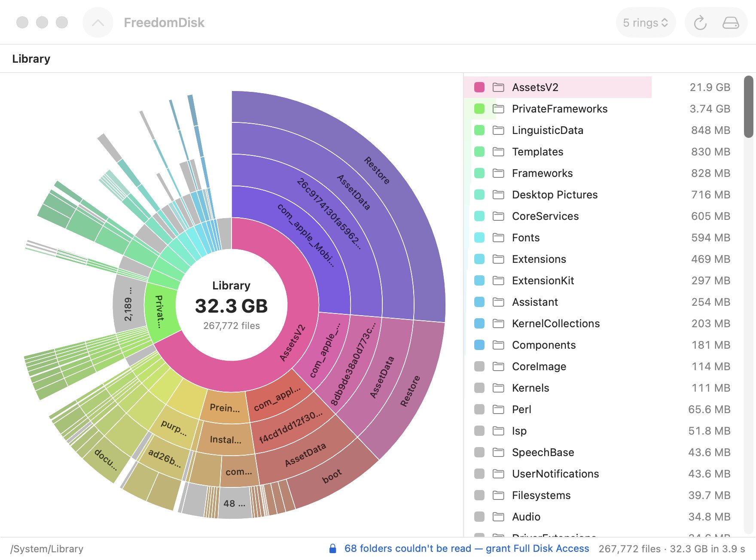Select the Perl list entry
756x560 pixels.
(x=603, y=409)
